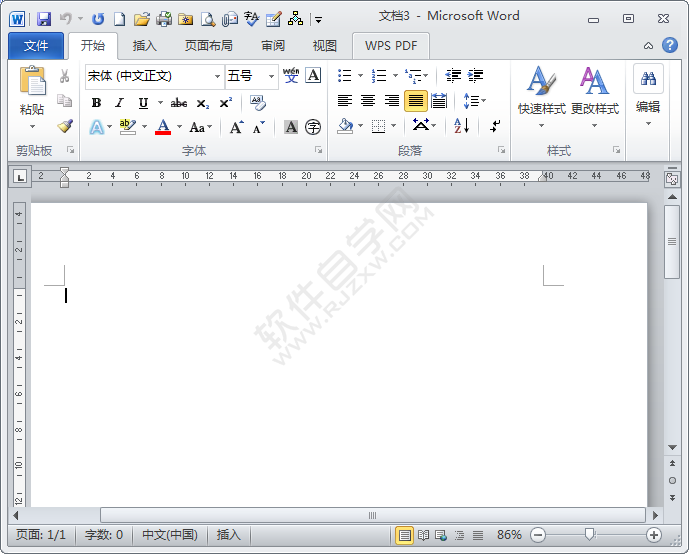Click the font color red A button
This screenshot has height=554, width=689.
(163, 127)
